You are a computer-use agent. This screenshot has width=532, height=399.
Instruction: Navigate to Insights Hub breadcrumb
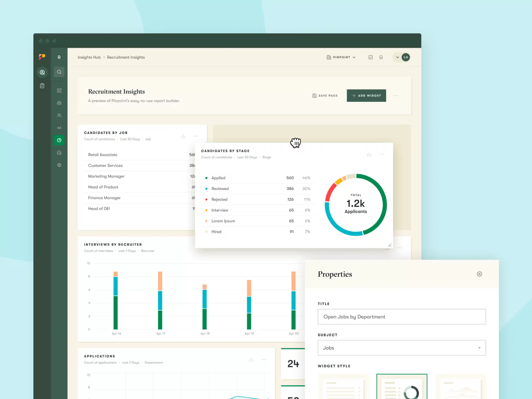point(89,57)
